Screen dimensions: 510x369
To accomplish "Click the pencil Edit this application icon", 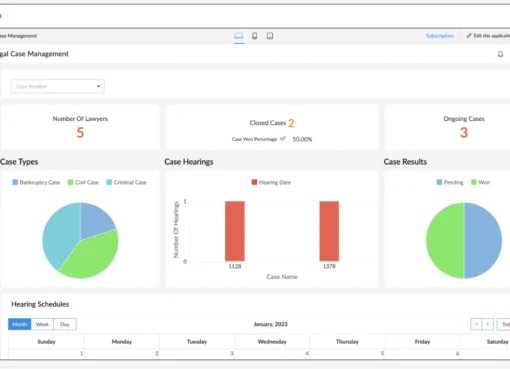I will click(469, 36).
